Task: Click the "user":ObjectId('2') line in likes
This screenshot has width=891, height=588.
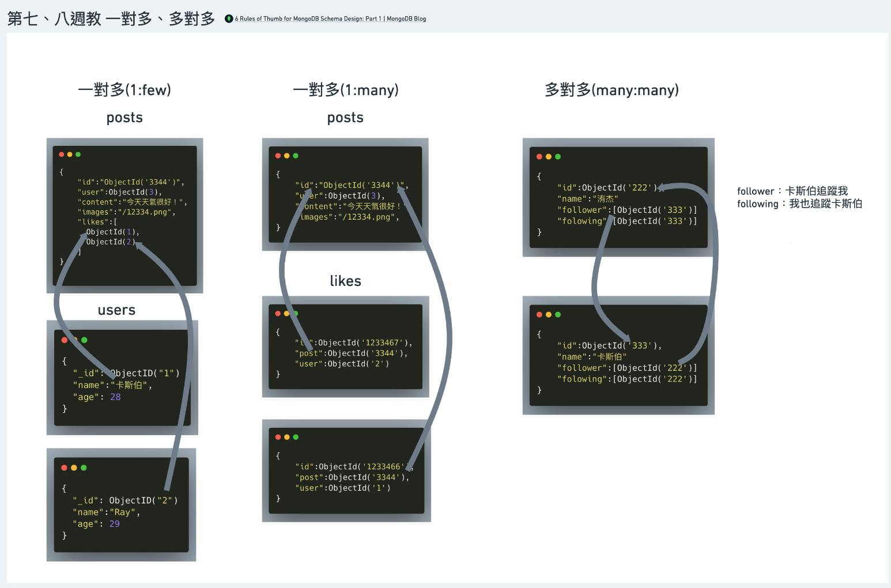Action: (x=342, y=364)
